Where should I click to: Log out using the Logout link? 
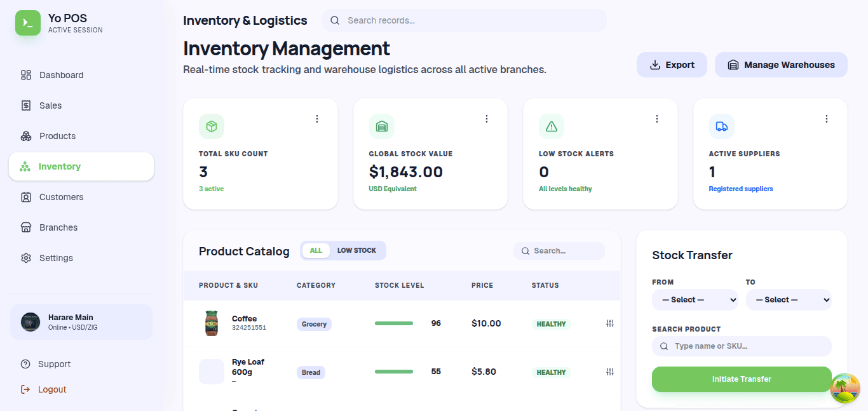44,389
